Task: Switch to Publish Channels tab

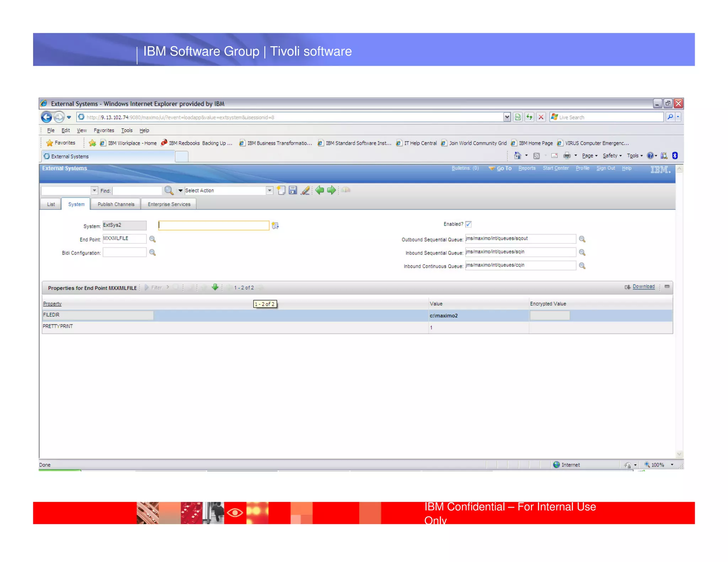Action: tap(116, 204)
